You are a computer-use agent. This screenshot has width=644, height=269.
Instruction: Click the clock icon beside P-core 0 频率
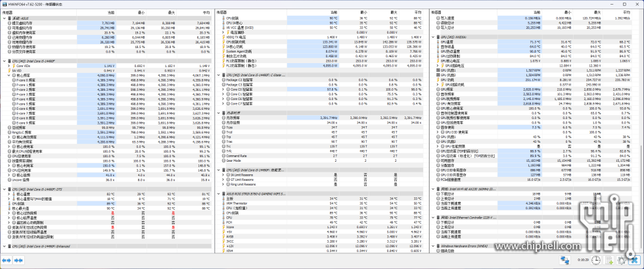coord(14,80)
